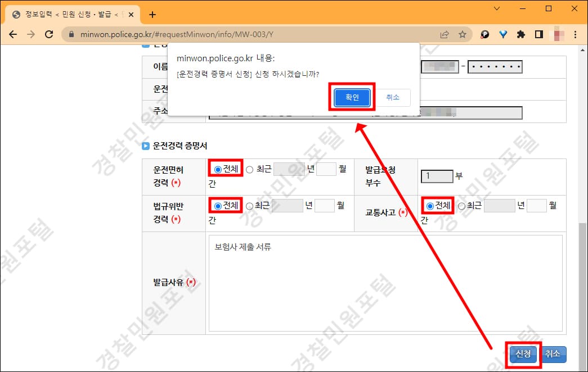Go back using browser back arrow
The width and height of the screenshot is (588, 372).
(13, 34)
